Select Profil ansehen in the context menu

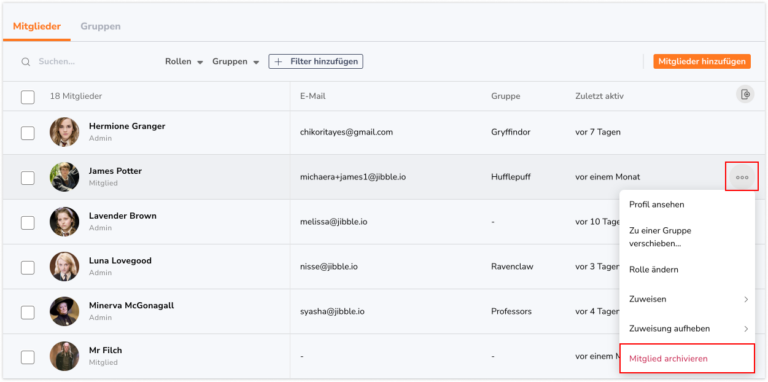point(687,204)
